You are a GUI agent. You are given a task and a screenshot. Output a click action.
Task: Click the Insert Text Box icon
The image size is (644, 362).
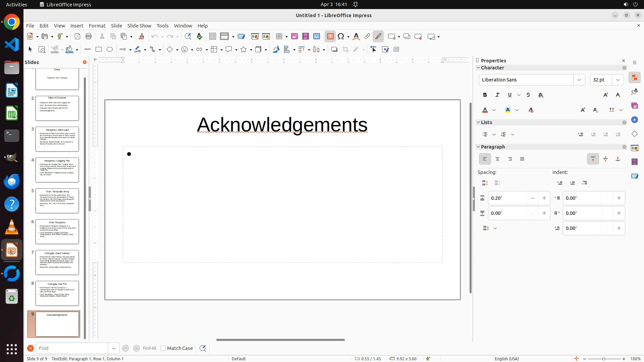[x=330, y=37]
